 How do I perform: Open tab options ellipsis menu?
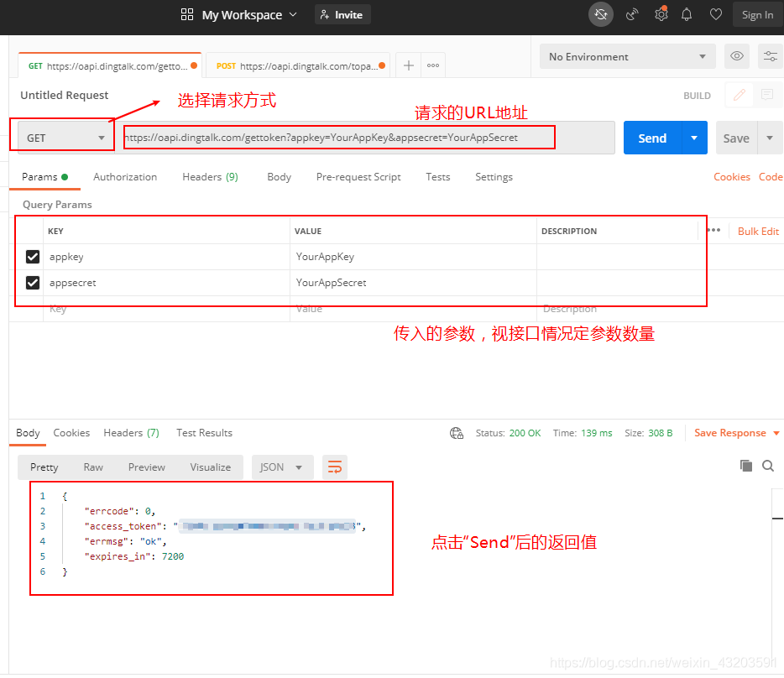click(x=433, y=65)
